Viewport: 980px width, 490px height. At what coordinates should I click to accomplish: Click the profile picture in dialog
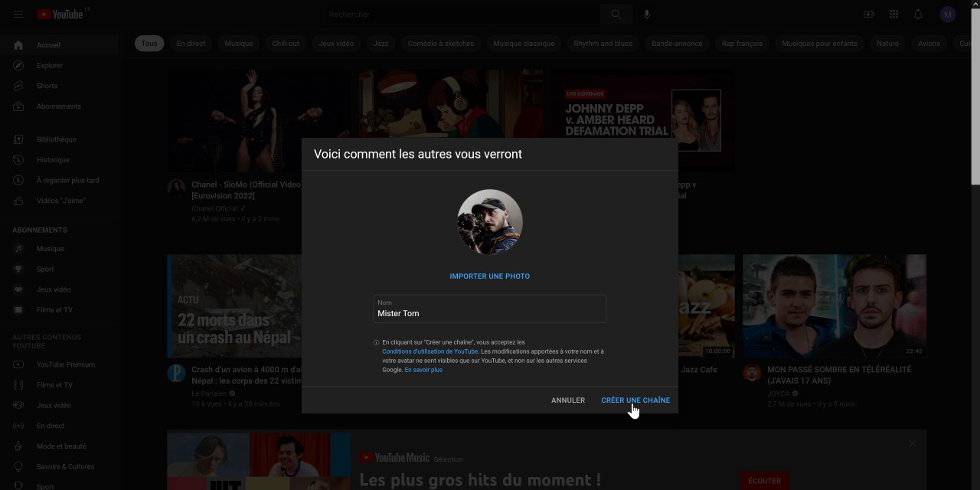point(490,222)
